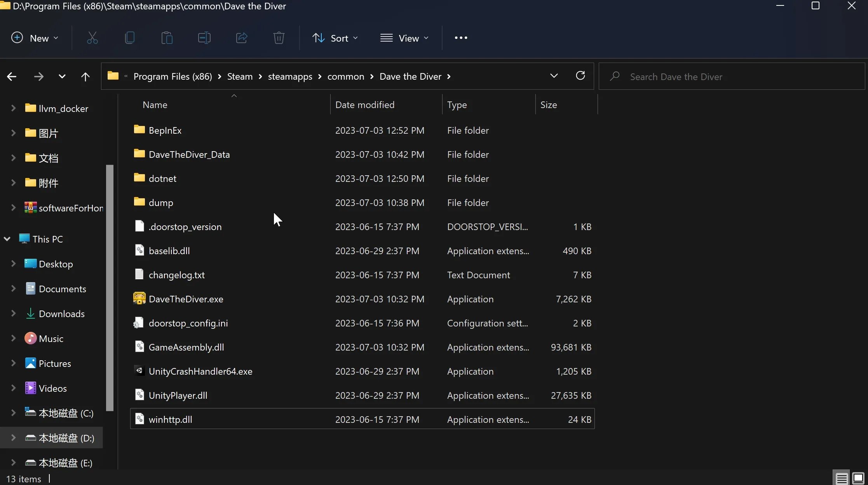Image resolution: width=868 pixels, height=485 pixels.
Task: Click the Search Dave the Diver field
Action: (732, 77)
